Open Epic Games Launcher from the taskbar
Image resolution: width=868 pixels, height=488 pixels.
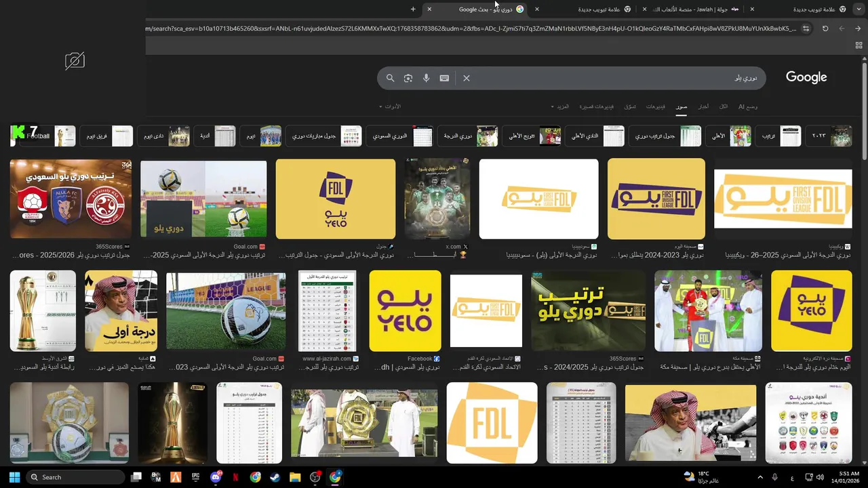[196, 477]
